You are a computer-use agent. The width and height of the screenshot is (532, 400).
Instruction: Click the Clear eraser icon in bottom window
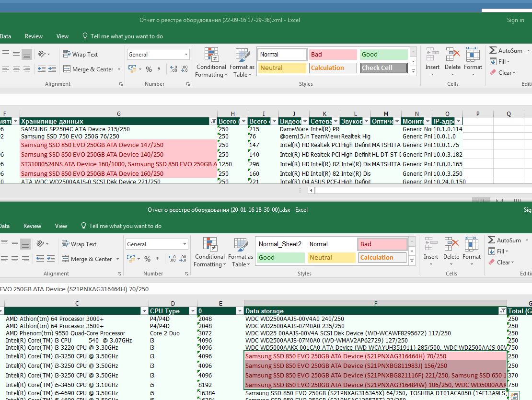[492, 262]
